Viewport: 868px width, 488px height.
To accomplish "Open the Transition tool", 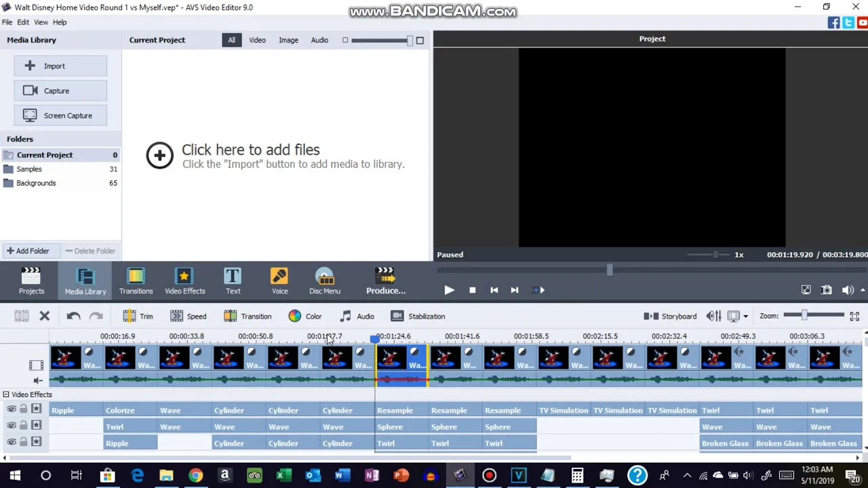I will point(248,317).
